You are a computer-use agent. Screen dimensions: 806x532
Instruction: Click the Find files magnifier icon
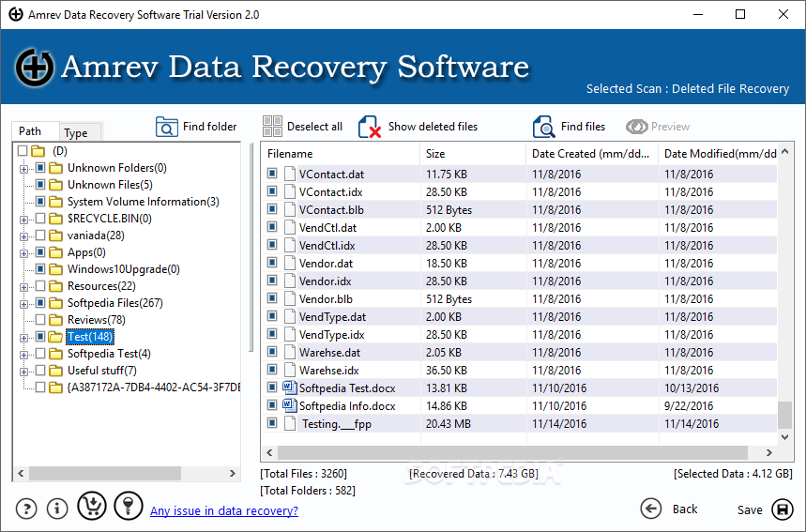coord(544,127)
